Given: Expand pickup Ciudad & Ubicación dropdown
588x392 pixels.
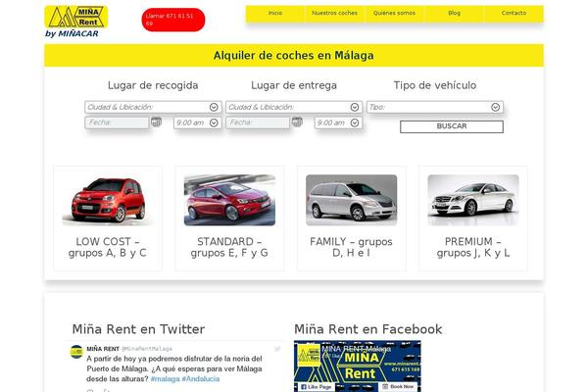Looking at the screenshot, I should (x=153, y=107).
